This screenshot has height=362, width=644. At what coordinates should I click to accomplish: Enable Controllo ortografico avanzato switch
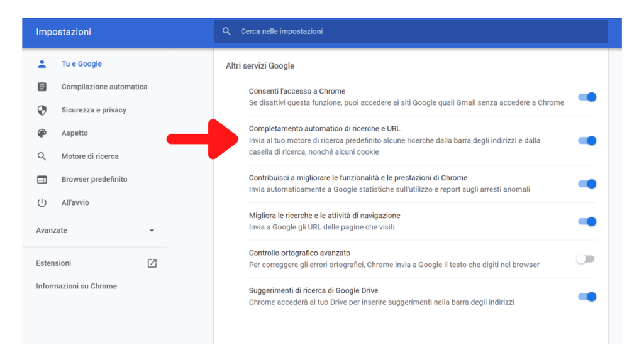pos(586,259)
